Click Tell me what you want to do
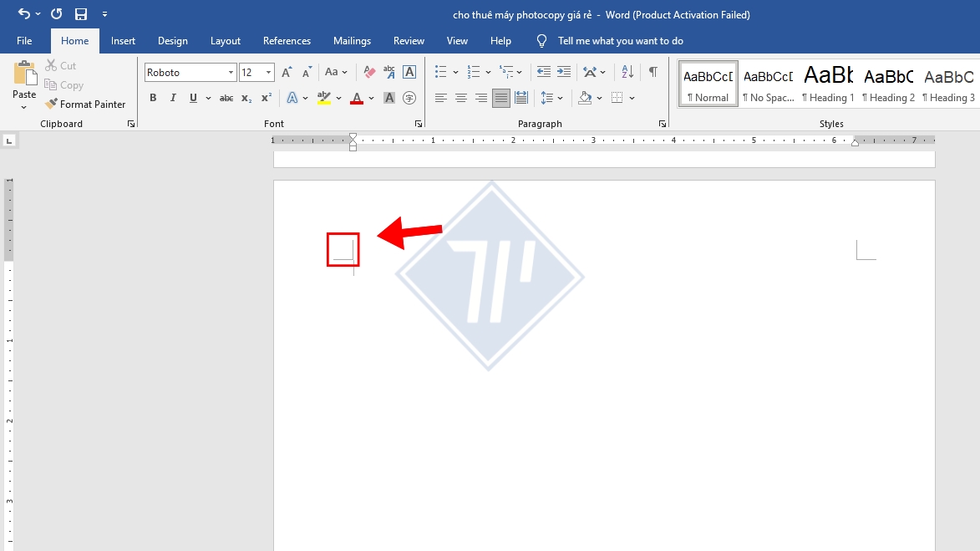Viewport: 980px width, 551px height. 620,41
